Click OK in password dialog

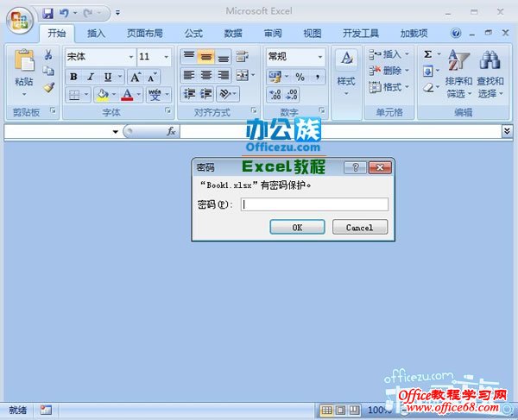coord(297,227)
